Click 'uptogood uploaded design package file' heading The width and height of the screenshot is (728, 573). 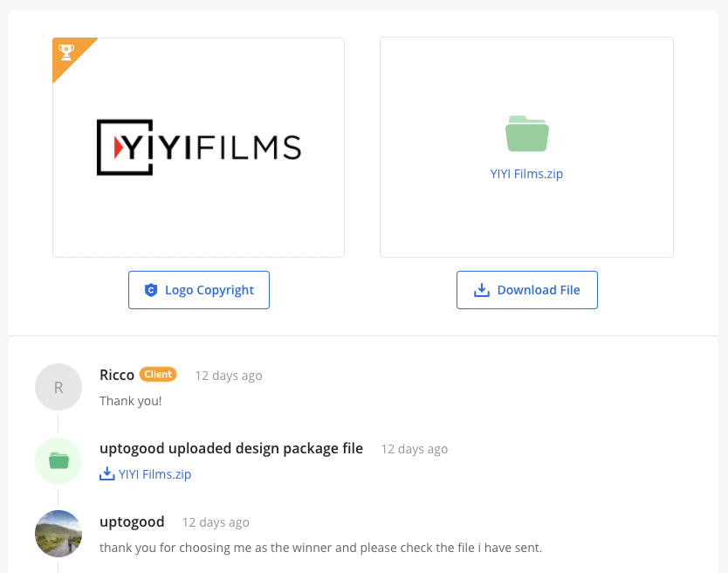pyautogui.click(x=231, y=449)
